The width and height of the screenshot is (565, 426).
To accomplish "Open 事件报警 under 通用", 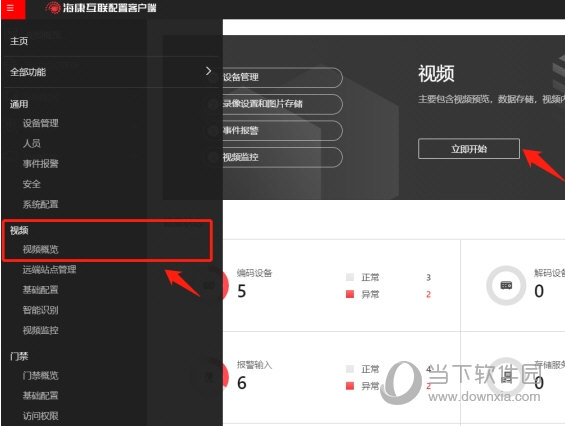I will click(41, 164).
